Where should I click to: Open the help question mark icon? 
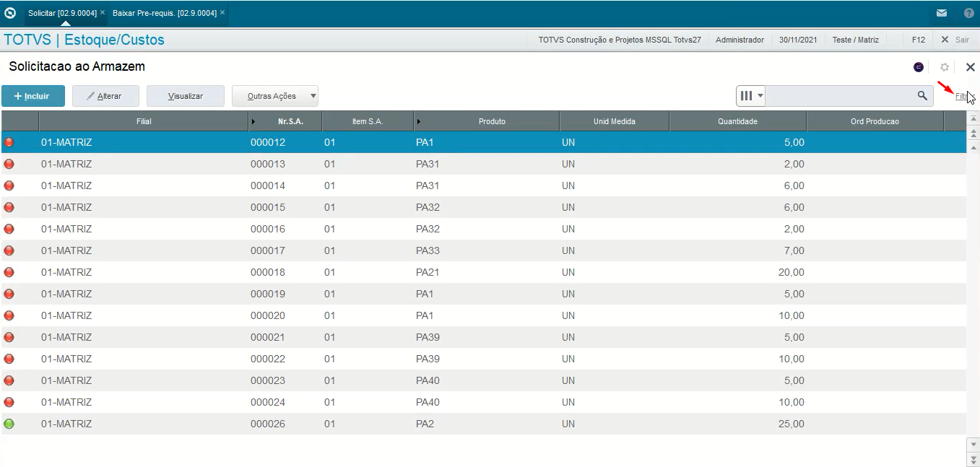968,13
